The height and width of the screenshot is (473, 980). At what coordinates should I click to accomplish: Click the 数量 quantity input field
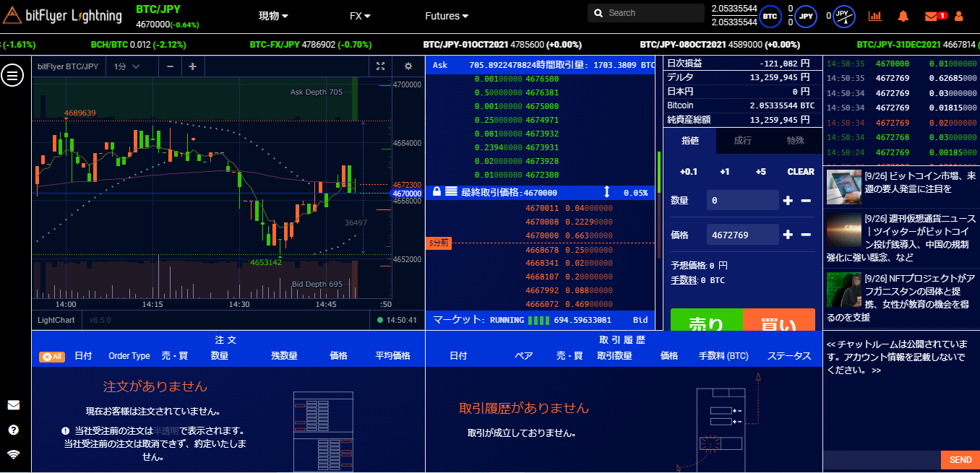tap(742, 200)
